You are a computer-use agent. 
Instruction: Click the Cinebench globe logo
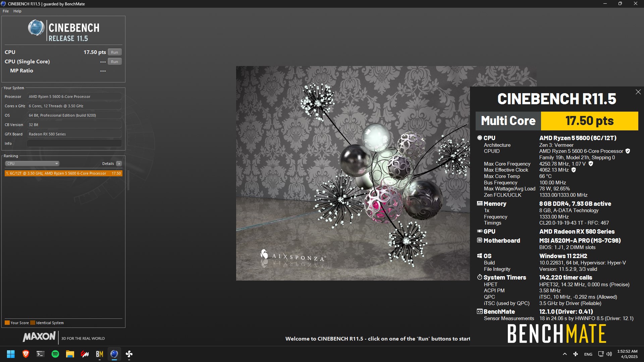point(36,28)
